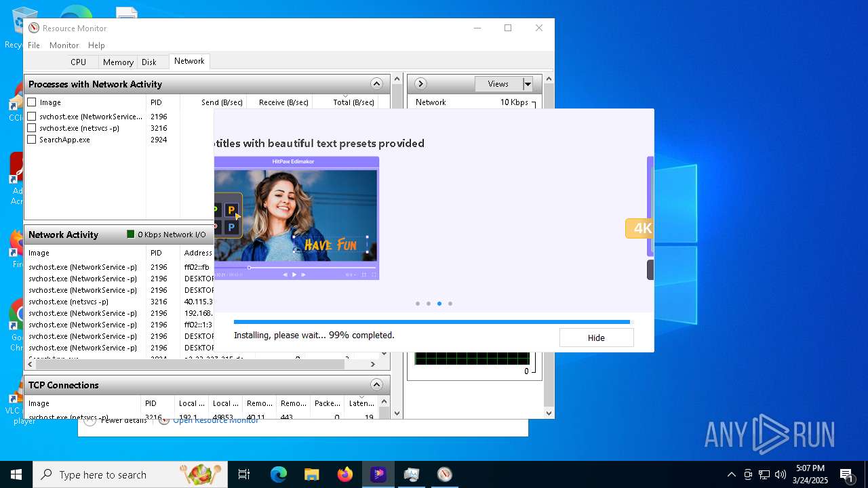Click the Resource Monitor title bar icon
The image size is (868, 488).
34,28
